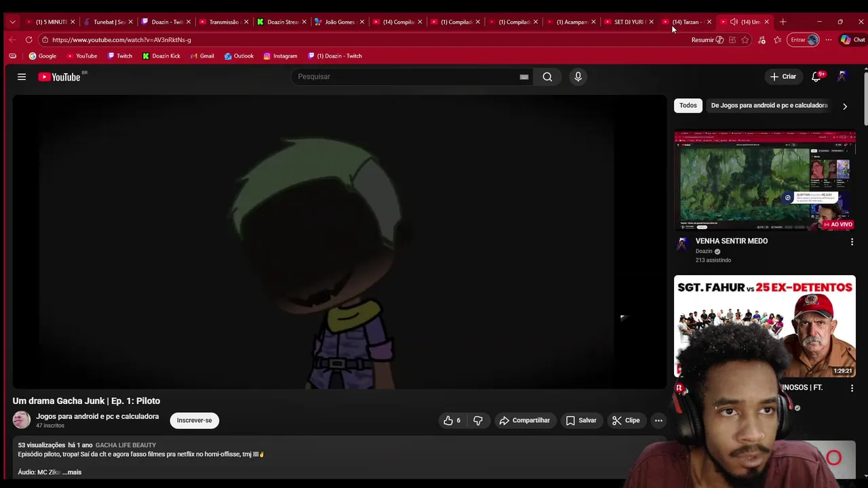Save the video with Salvar
This screenshot has width=868, height=488.
click(581, 420)
